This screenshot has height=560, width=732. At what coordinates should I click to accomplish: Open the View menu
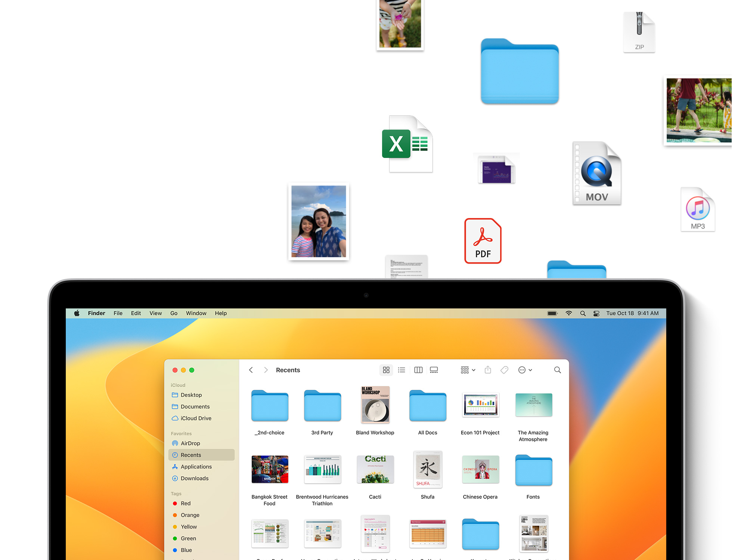pyautogui.click(x=155, y=314)
